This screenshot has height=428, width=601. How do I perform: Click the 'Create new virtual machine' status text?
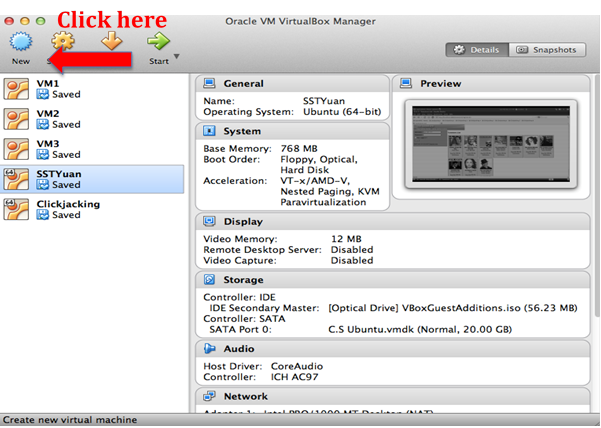(x=70, y=420)
